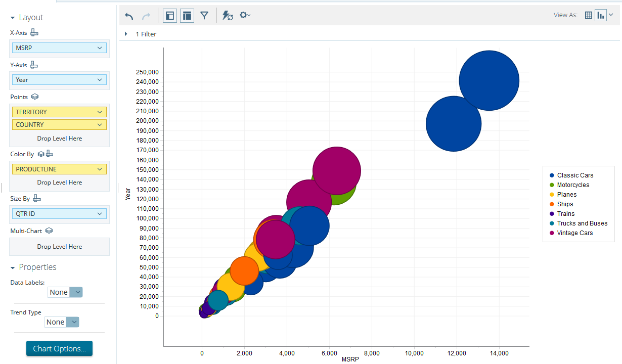Click the orange Ships bubble in the chart

click(244, 270)
